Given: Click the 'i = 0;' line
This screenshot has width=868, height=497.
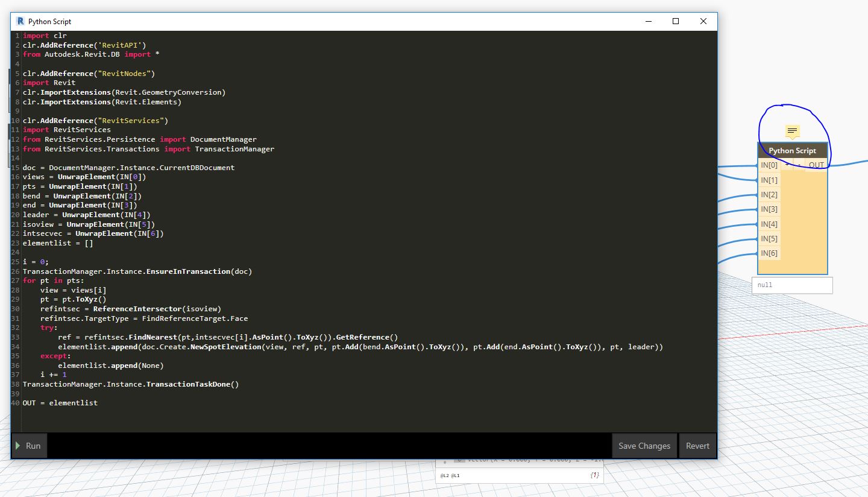Looking at the screenshot, I should click(36, 262).
